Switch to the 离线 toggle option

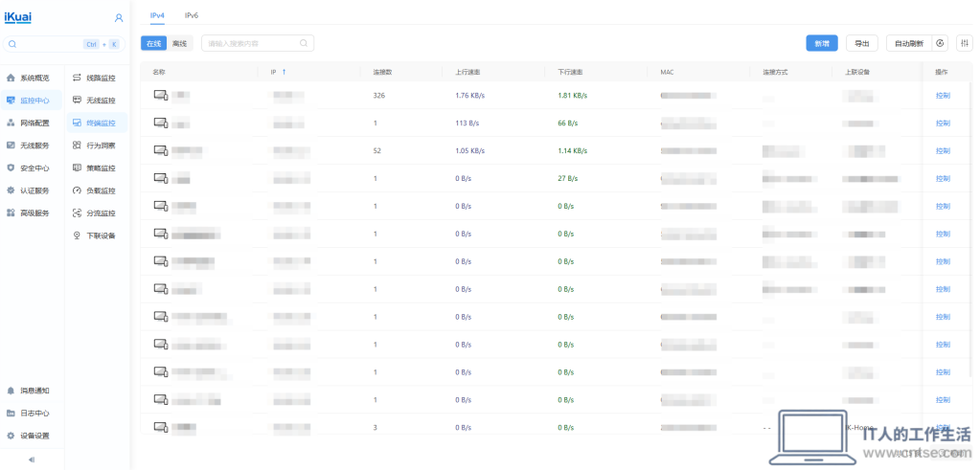pyautogui.click(x=180, y=44)
